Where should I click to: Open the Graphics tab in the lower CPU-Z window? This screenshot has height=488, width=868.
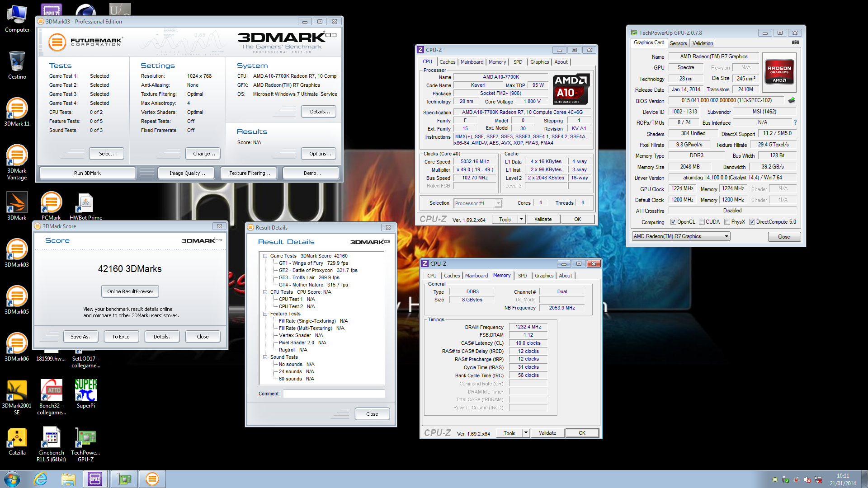point(544,276)
